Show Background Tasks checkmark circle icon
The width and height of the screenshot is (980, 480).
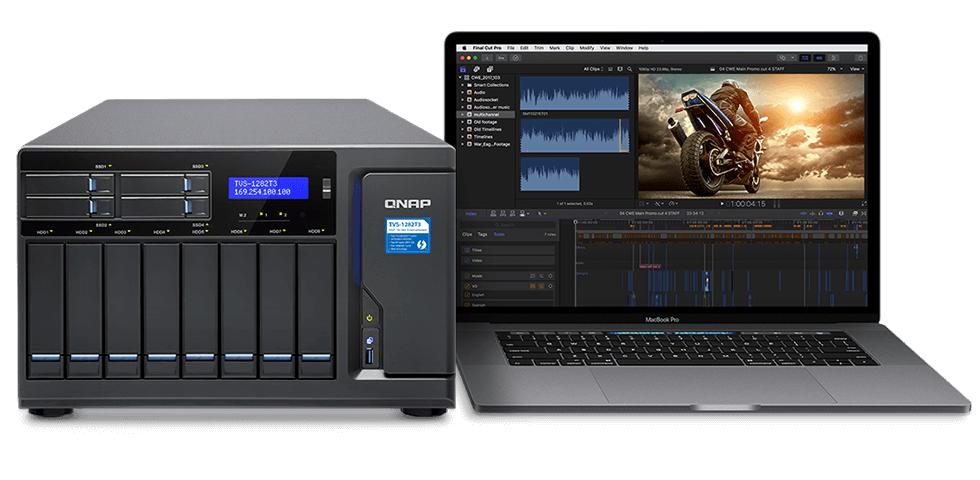[516, 58]
